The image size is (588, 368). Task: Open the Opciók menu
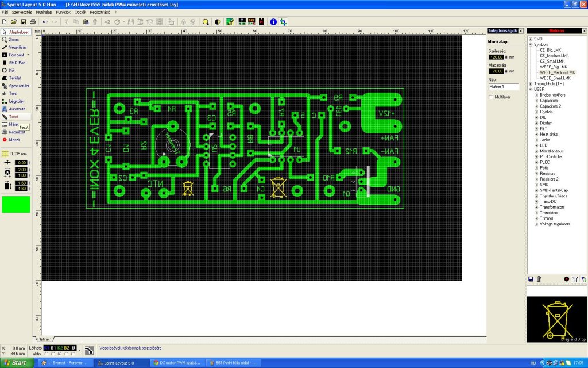[80, 13]
